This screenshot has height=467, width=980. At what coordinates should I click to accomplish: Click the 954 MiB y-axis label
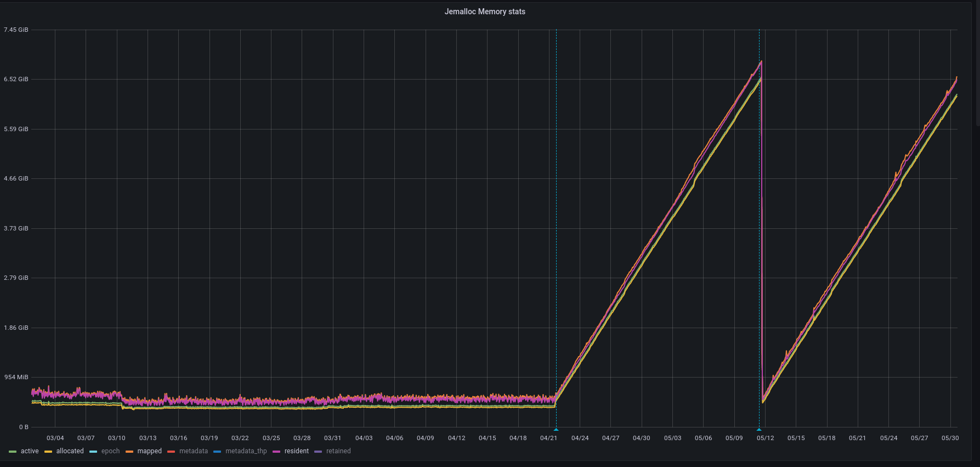16,377
